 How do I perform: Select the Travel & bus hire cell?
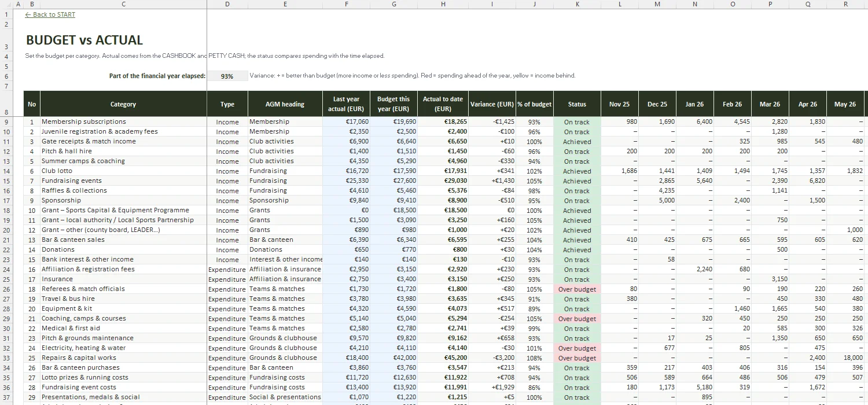[x=123, y=299]
